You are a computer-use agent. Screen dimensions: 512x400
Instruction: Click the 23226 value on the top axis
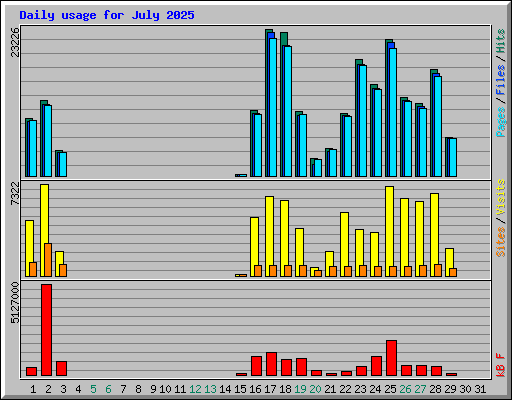[x=15, y=42]
